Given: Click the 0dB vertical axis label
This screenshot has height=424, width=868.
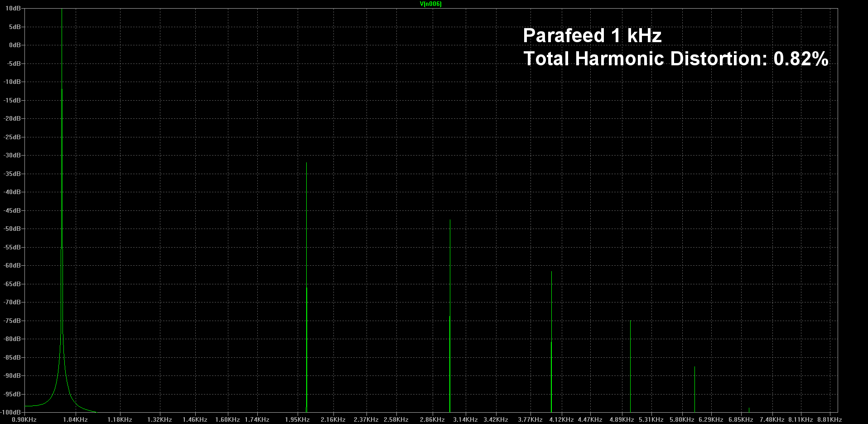Looking at the screenshot, I should pos(15,45).
